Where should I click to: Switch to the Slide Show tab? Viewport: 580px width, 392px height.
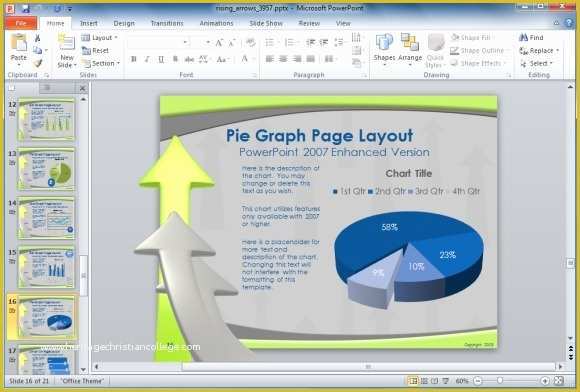tap(266, 23)
